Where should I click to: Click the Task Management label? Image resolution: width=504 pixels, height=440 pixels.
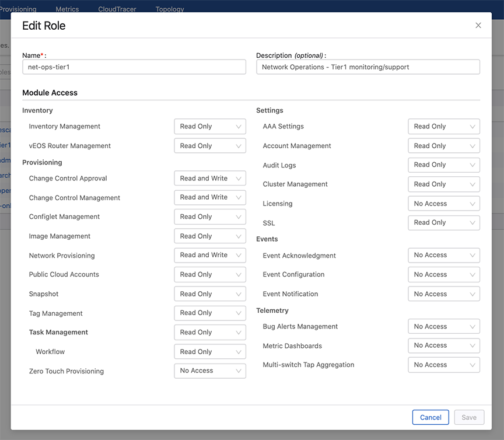(x=58, y=332)
